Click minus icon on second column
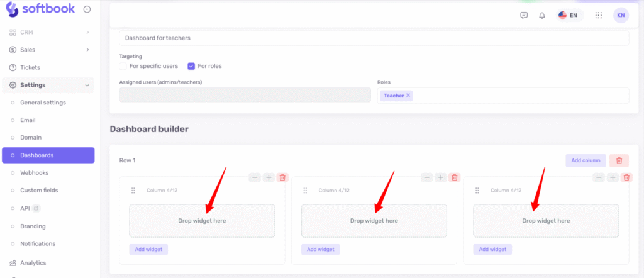644x278 pixels. [427, 178]
